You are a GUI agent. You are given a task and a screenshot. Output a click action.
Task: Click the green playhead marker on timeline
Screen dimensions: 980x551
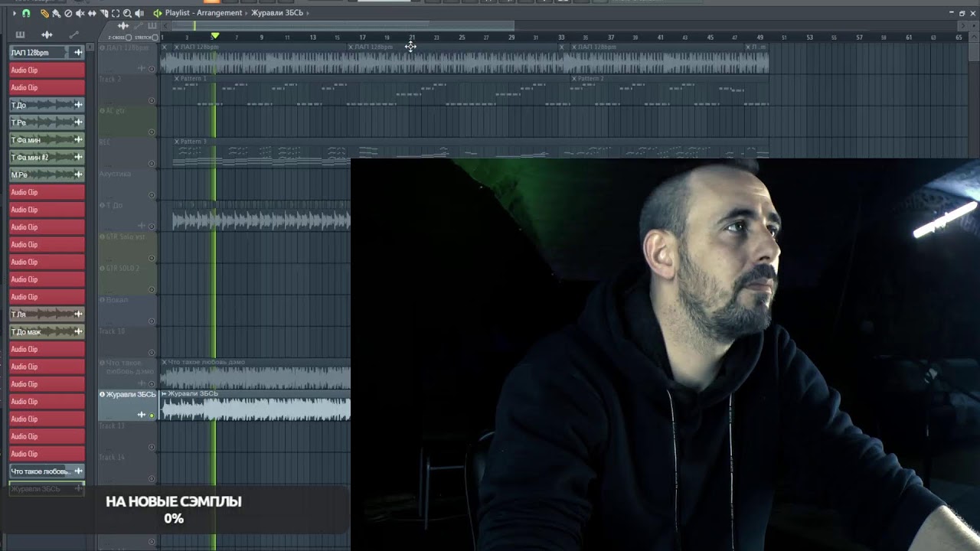(x=215, y=36)
